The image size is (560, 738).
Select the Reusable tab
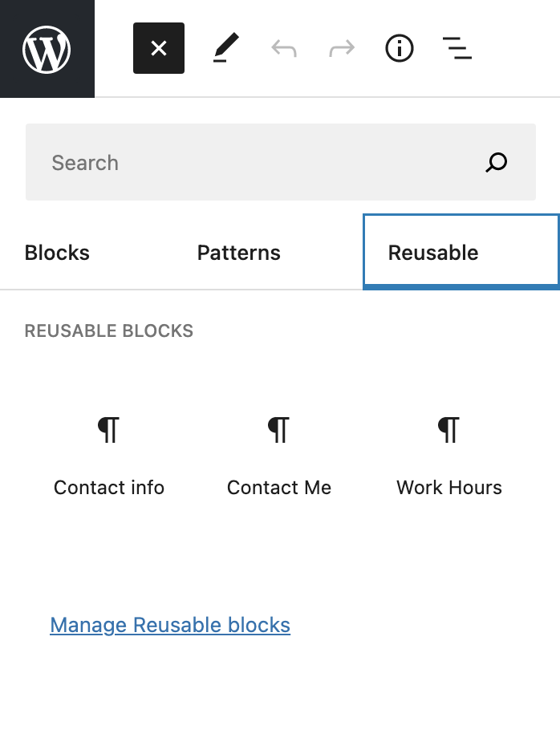[x=432, y=252]
